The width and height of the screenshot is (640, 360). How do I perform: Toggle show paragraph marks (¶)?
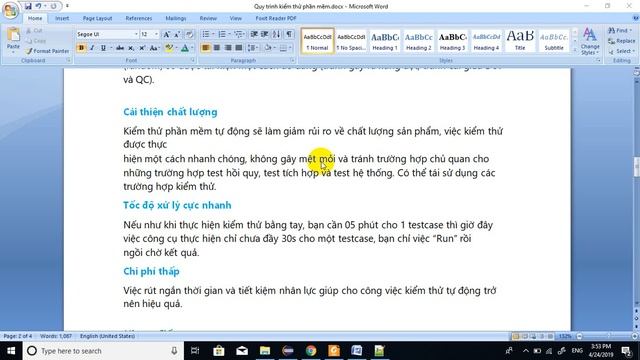[289, 34]
